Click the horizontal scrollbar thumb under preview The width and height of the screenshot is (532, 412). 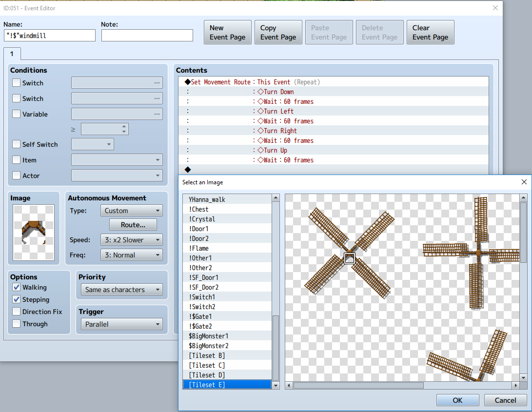[x=358, y=385]
